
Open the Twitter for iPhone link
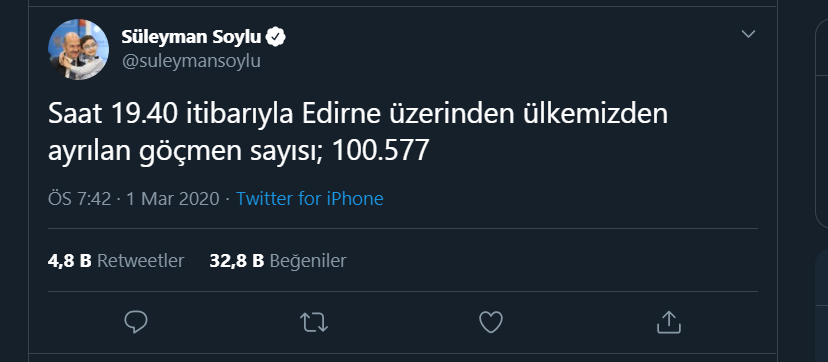click(309, 198)
